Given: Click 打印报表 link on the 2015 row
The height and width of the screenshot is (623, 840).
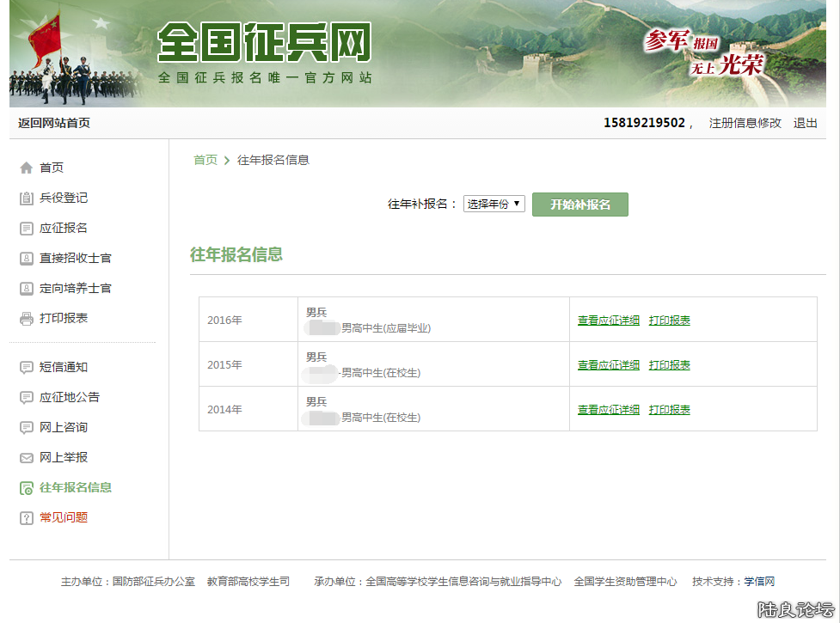Looking at the screenshot, I should 670,363.
